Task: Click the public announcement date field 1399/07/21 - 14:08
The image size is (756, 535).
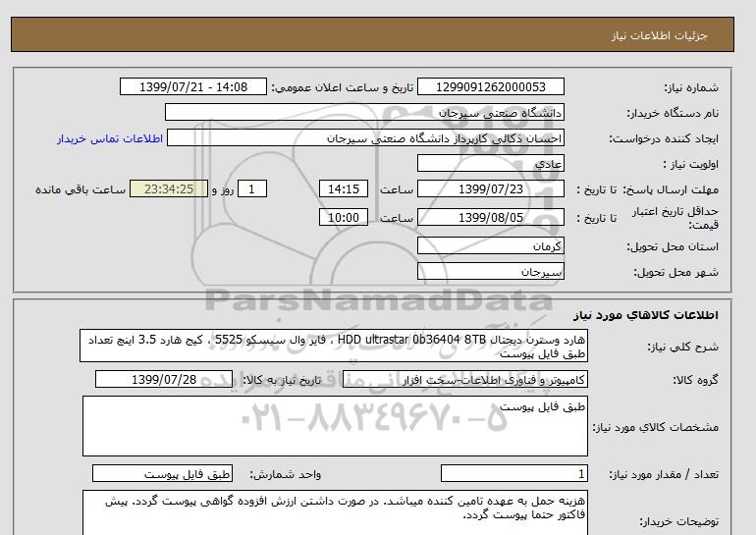Action: 193,86
